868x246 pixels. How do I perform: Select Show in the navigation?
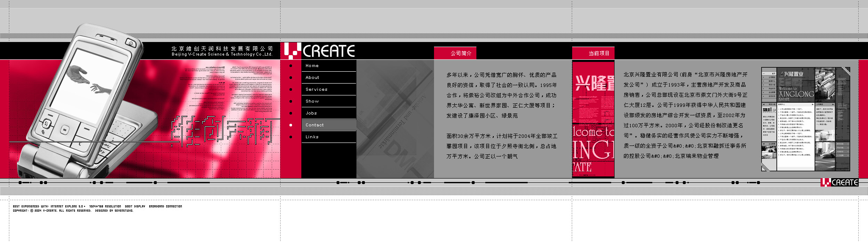tap(328, 101)
